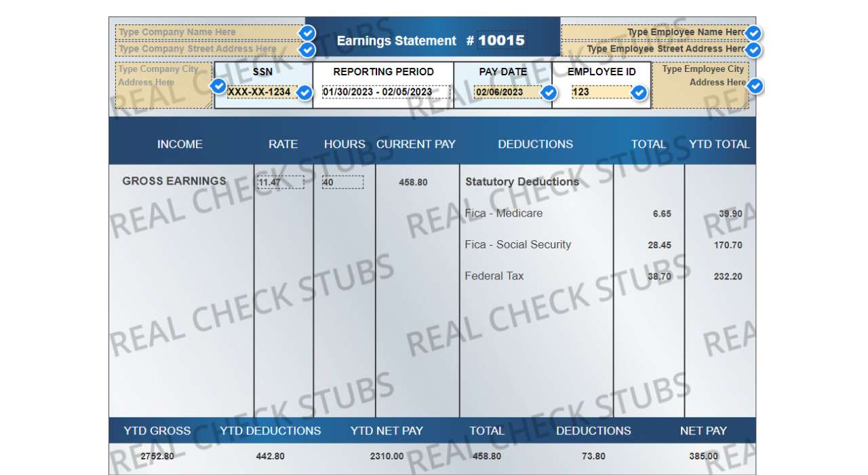Click the checkmark beside the company city address

pos(218,85)
